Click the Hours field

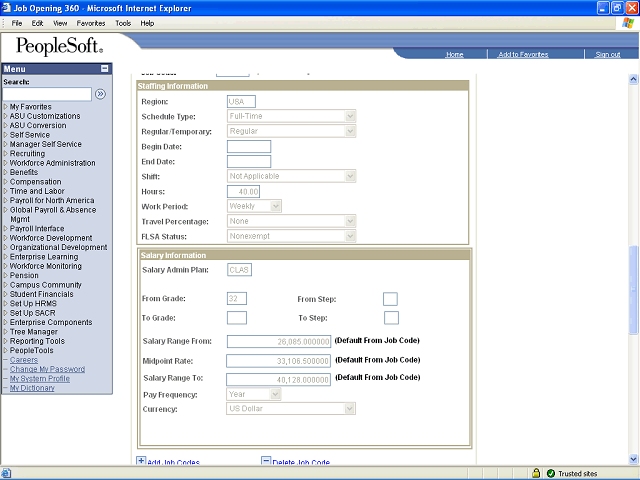coord(243,191)
